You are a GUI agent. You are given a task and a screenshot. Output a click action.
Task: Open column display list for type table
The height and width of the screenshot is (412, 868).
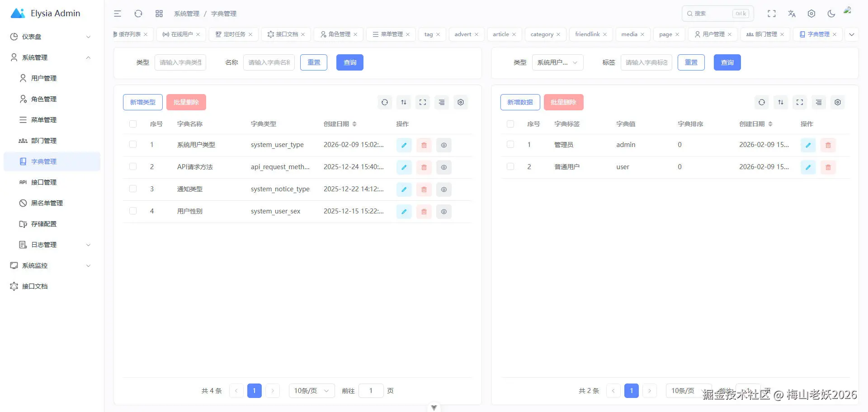pos(442,102)
